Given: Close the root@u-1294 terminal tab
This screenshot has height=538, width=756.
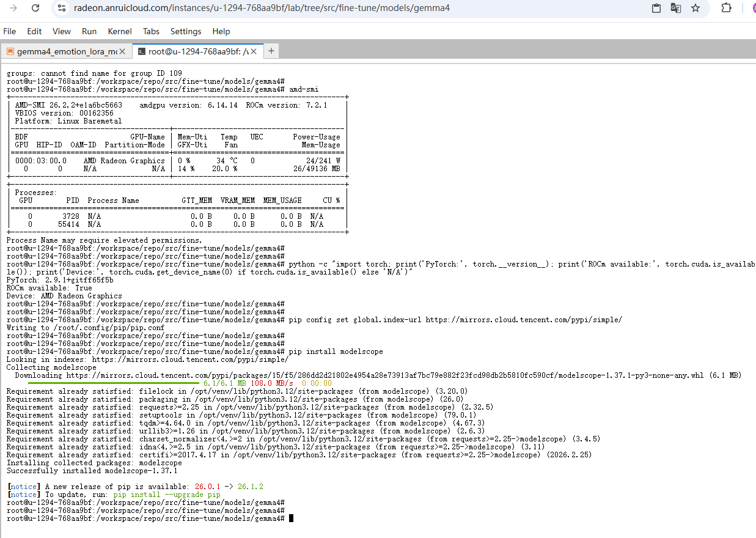Looking at the screenshot, I should [x=253, y=51].
